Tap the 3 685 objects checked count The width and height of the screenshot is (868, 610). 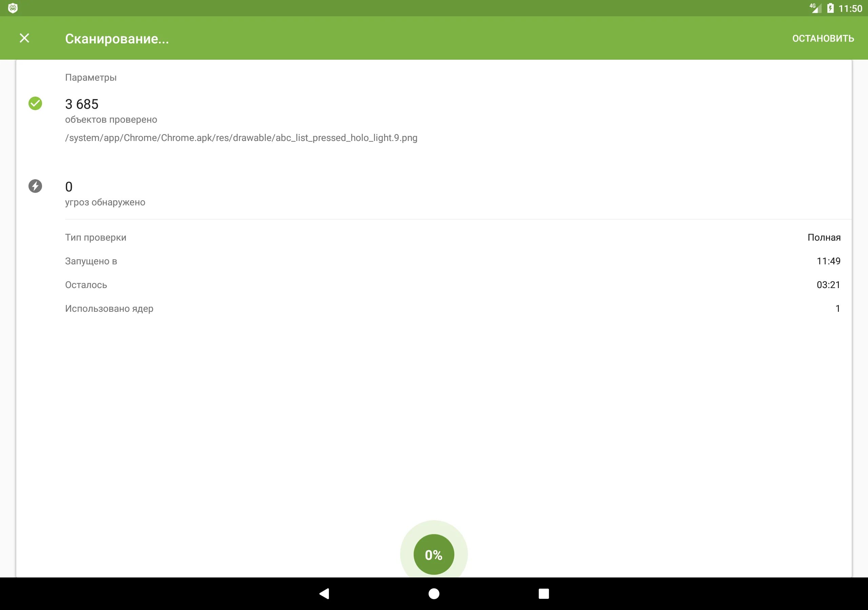pos(82,104)
